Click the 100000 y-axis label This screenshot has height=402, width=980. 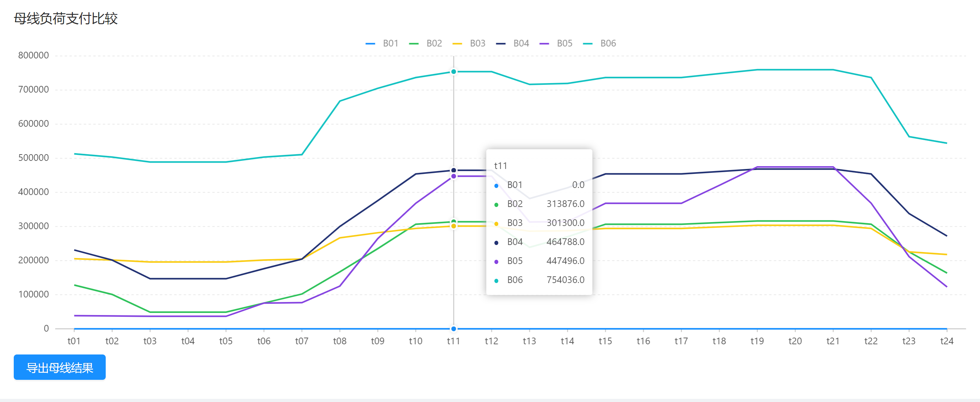coord(33,295)
